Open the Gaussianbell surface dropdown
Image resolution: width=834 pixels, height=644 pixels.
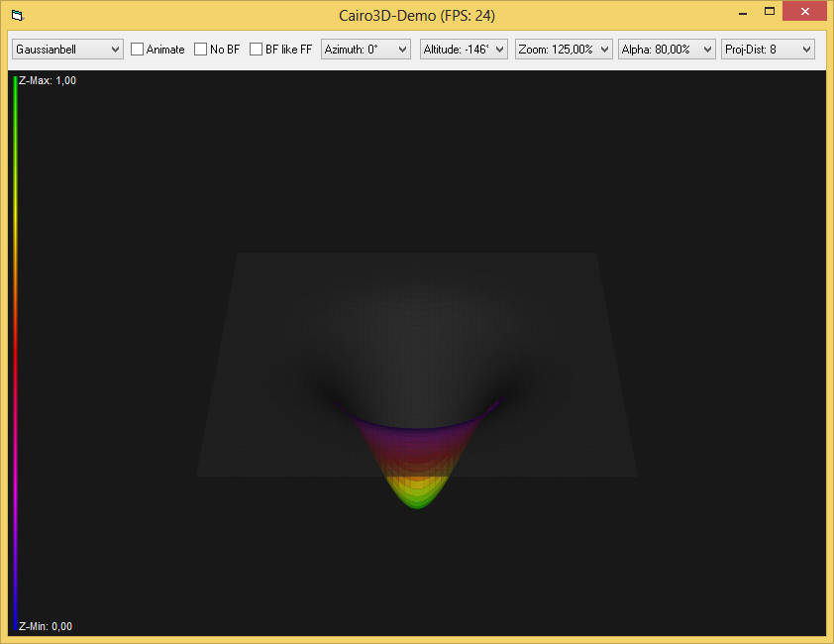tap(67, 49)
